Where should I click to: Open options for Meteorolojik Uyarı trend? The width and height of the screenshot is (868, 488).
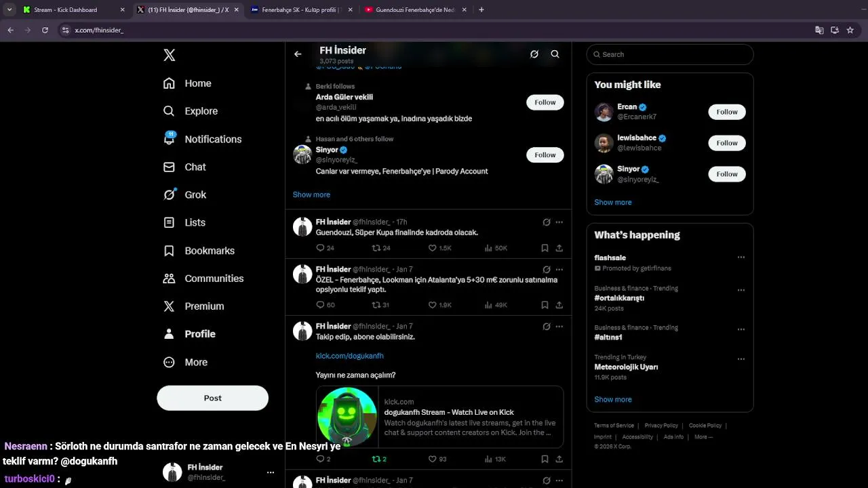tap(741, 359)
